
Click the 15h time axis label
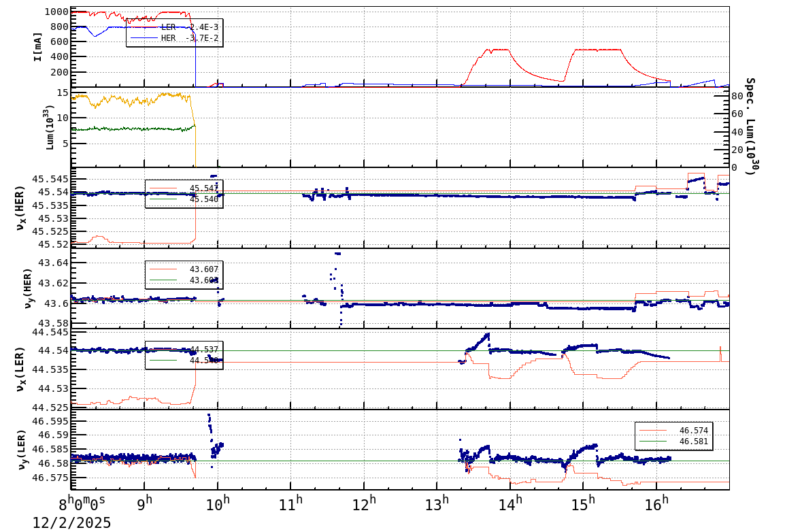583,503
